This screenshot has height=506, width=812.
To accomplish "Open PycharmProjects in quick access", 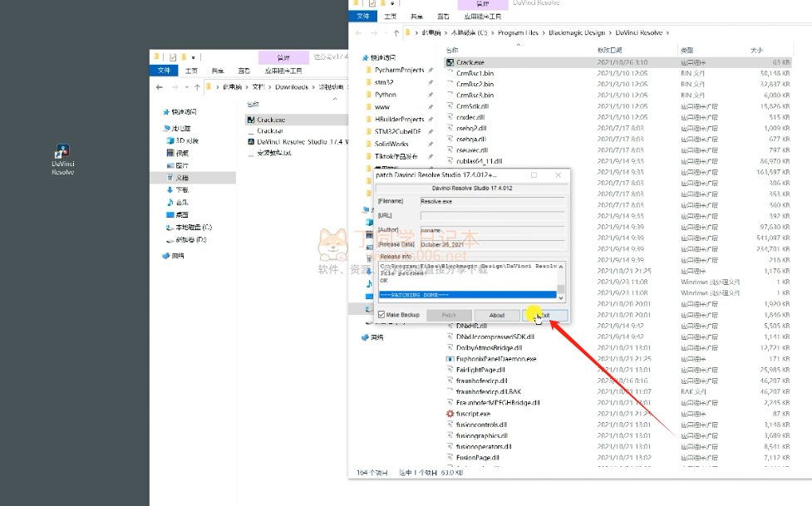I will (x=399, y=70).
